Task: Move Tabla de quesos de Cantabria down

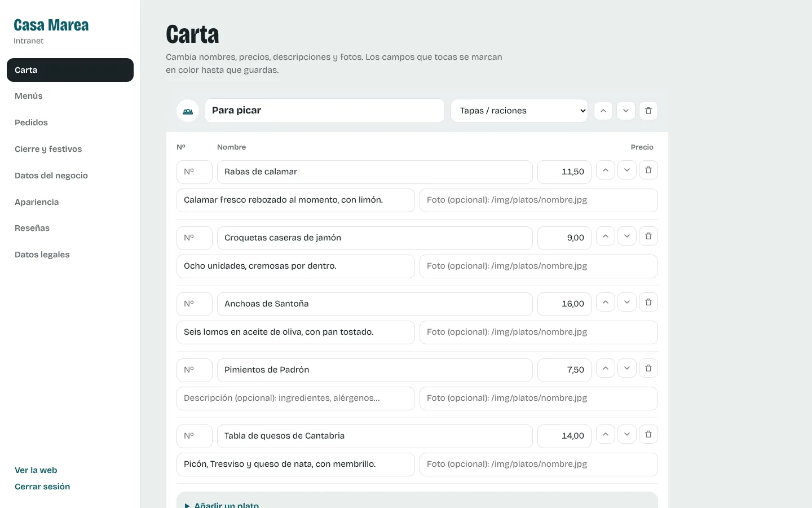Action: [627, 434]
